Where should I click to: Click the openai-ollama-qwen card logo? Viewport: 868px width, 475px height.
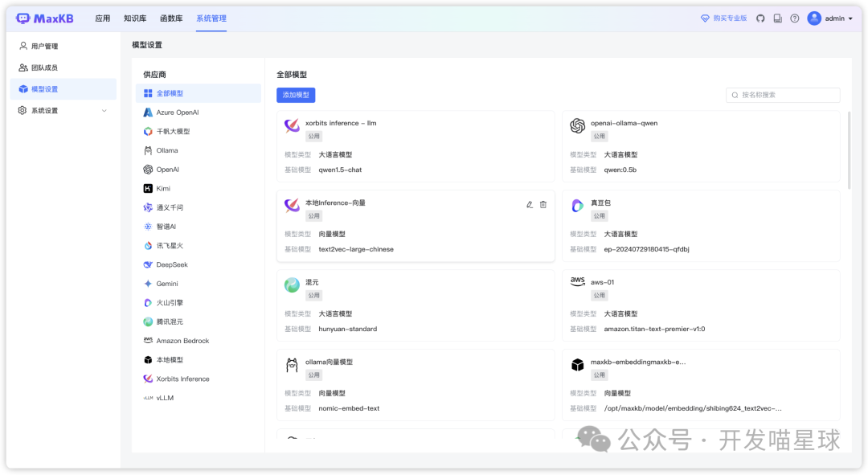tap(577, 125)
